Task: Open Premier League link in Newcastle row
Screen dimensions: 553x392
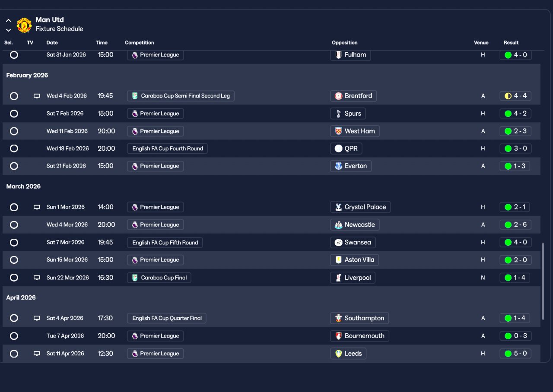Action: tap(156, 225)
